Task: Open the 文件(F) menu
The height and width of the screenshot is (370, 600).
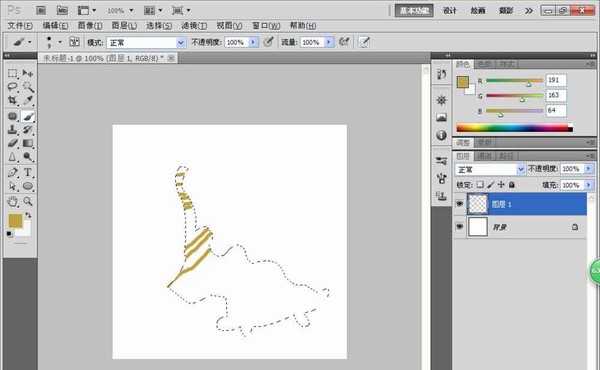Action: tap(20, 26)
